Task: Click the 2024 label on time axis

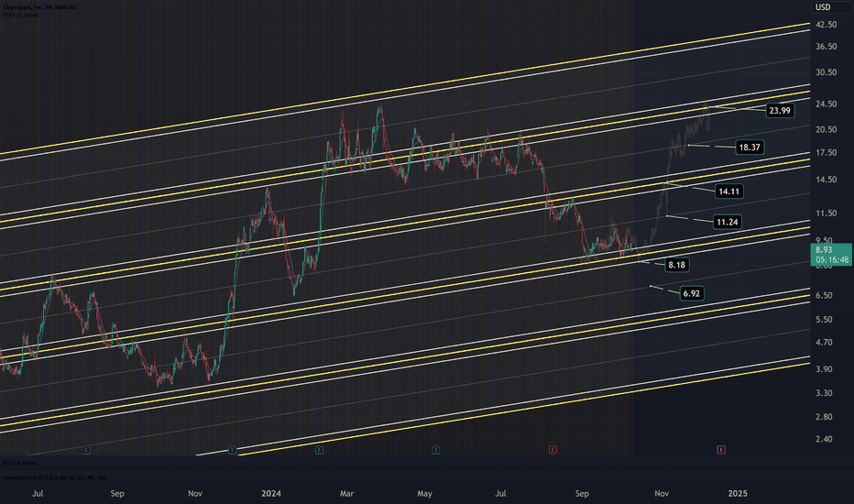Action: 271,494
